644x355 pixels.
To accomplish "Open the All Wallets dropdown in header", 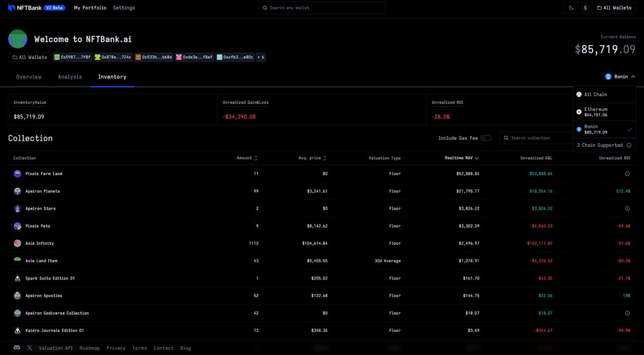I will [614, 8].
